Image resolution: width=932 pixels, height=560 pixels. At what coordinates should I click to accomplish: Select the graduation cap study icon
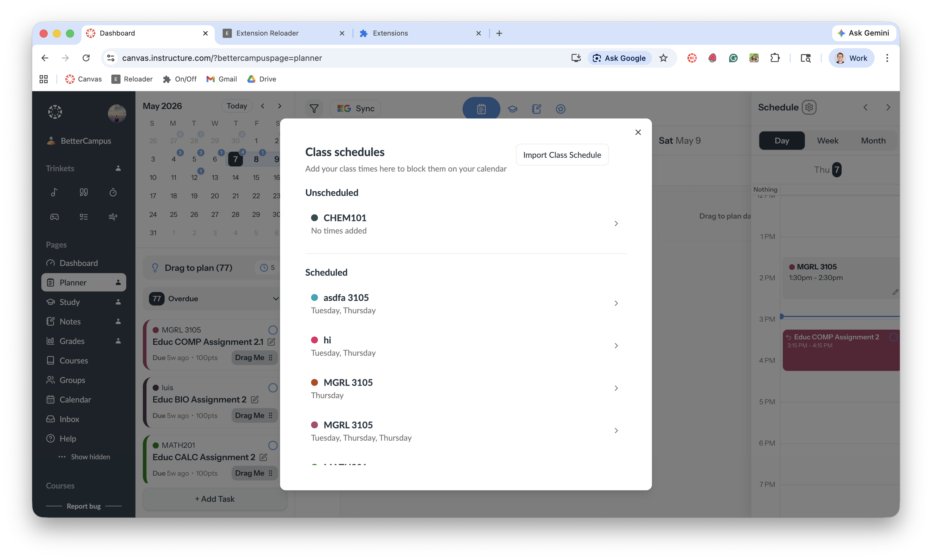(512, 109)
